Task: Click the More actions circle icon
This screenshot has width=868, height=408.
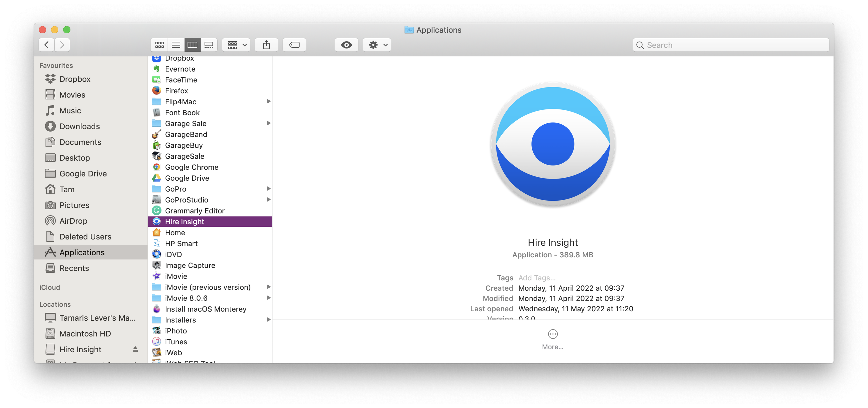Action: pyautogui.click(x=553, y=334)
